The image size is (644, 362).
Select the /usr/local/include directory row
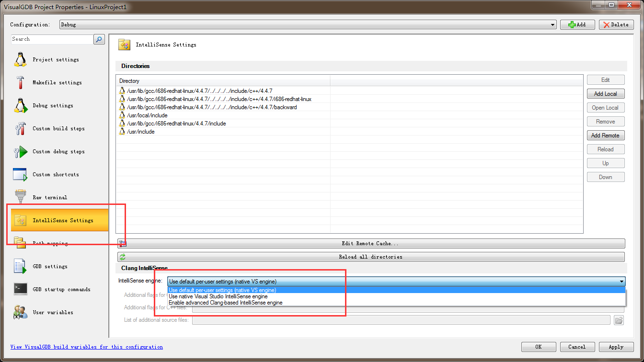click(x=349, y=115)
